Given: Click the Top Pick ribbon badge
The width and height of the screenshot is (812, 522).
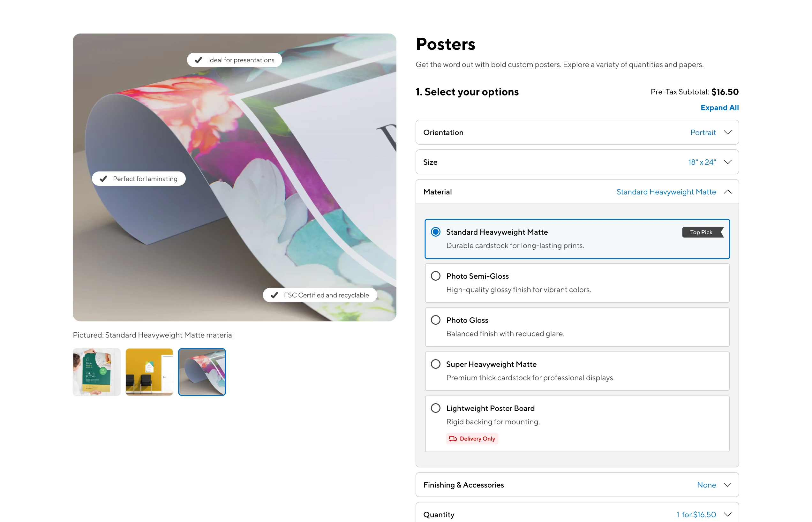Looking at the screenshot, I should [x=702, y=232].
